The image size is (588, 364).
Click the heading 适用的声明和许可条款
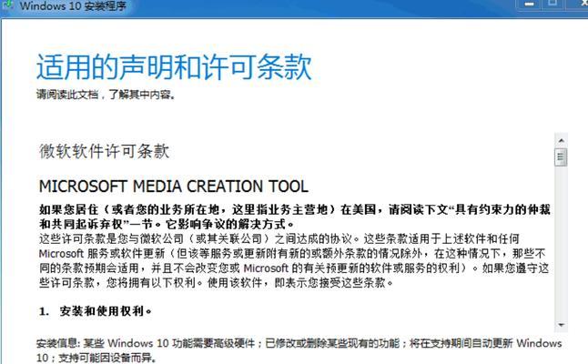coord(174,67)
